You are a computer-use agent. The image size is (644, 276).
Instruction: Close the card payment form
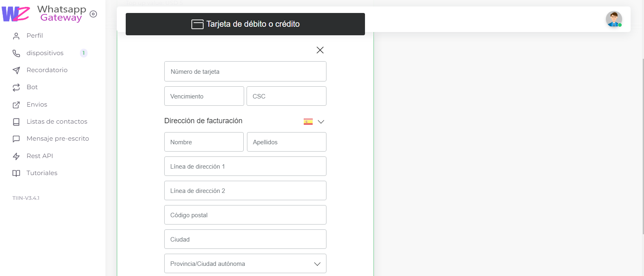[x=320, y=50]
